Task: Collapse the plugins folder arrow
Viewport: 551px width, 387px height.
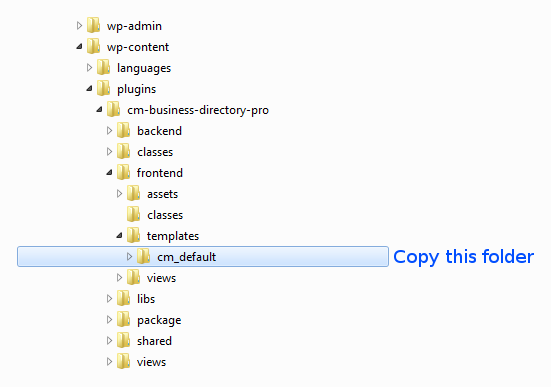Action: 90,89
